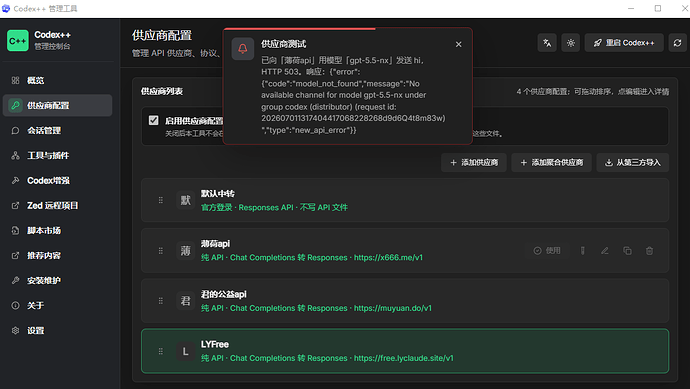Viewport: 690px width, 389px height.
Task: Click the Codex++ C++ logo icon
Action: [x=18, y=40]
